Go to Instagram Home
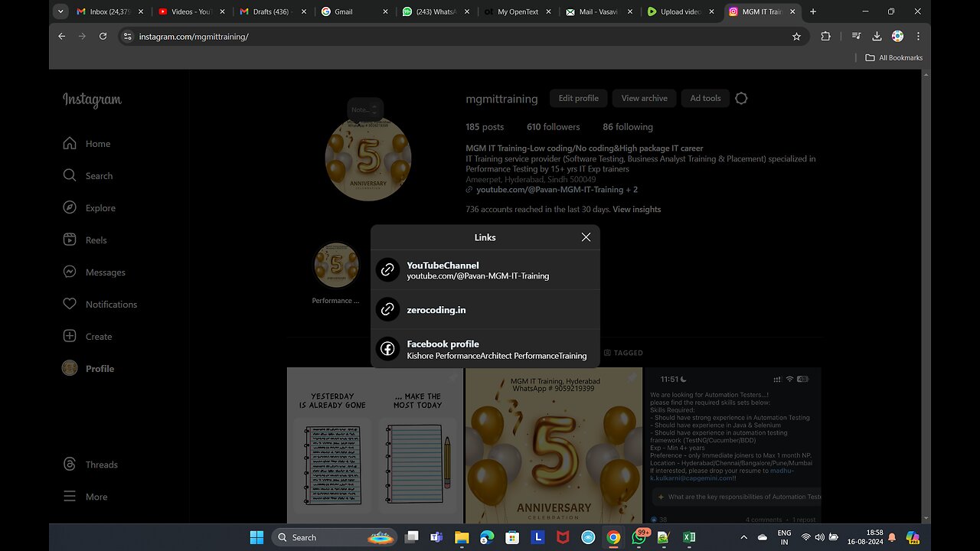The width and height of the screenshot is (980, 551). [x=87, y=144]
